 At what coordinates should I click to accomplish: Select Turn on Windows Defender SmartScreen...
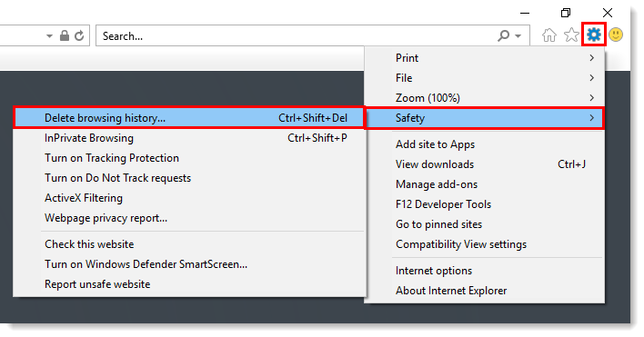tap(189, 264)
